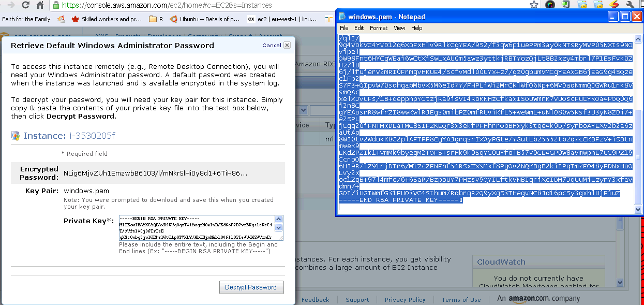The height and width of the screenshot is (305, 644).
Task: Open Chrome's wrench settings menu
Action: [x=630, y=5]
